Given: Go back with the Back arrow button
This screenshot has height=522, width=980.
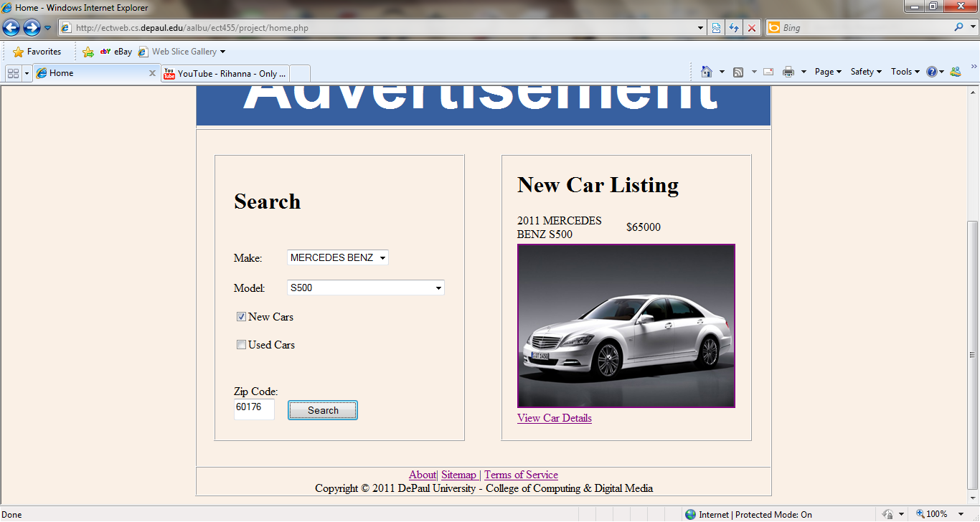Looking at the screenshot, I should [x=11, y=28].
